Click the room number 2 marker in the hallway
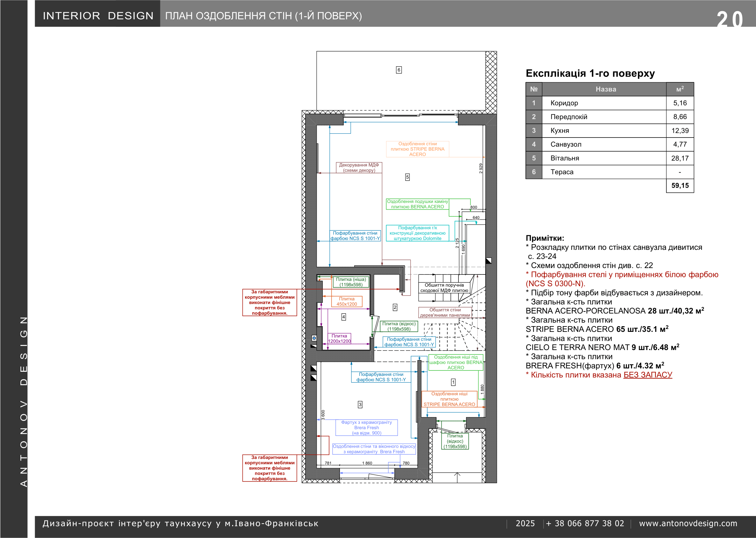This screenshot has width=756, height=538. point(395,307)
